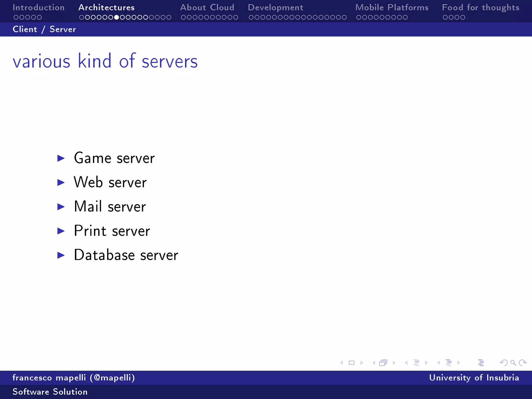The height and width of the screenshot is (399, 532).
Task: Click the go forward curved arrow
Action: click(x=523, y=363)
